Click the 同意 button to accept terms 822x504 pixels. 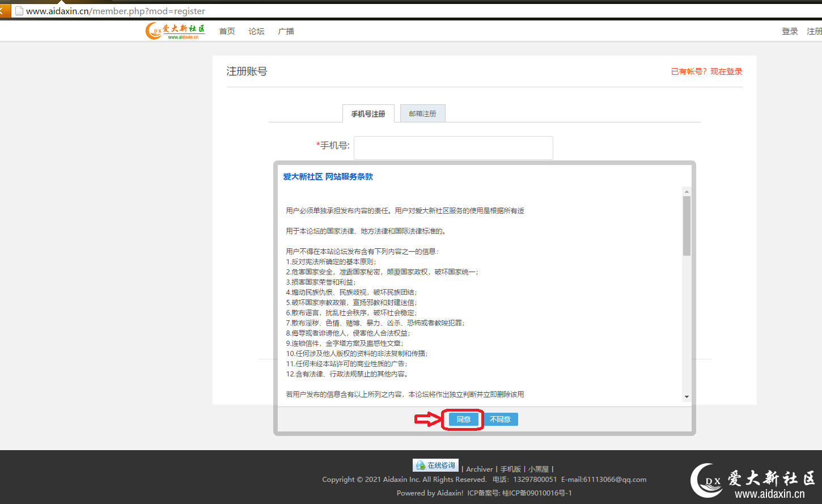(464, 420)
